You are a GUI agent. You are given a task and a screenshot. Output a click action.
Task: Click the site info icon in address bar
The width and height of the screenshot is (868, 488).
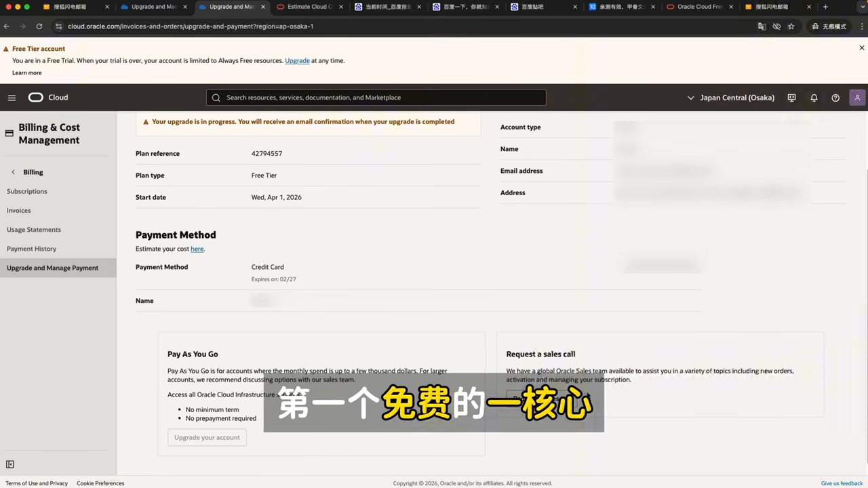click(x=59, y=26)
